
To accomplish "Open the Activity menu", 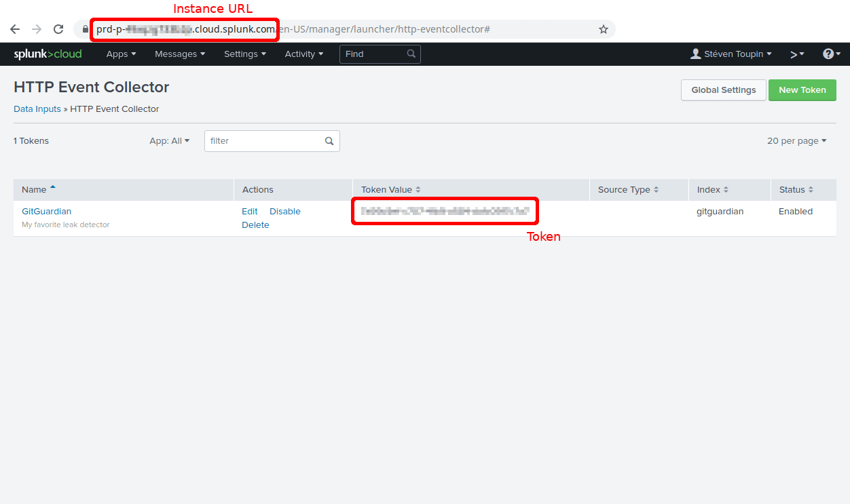I will tap(304, 54).
